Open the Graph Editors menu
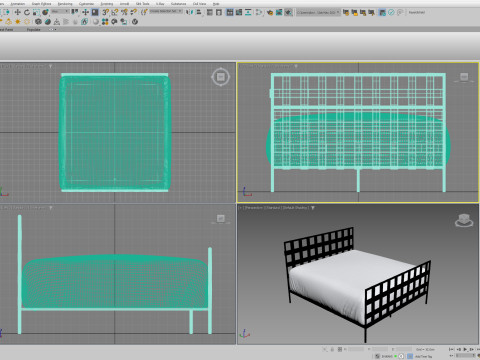Screen dimensions: 480x360 click(x=41, y=4)
